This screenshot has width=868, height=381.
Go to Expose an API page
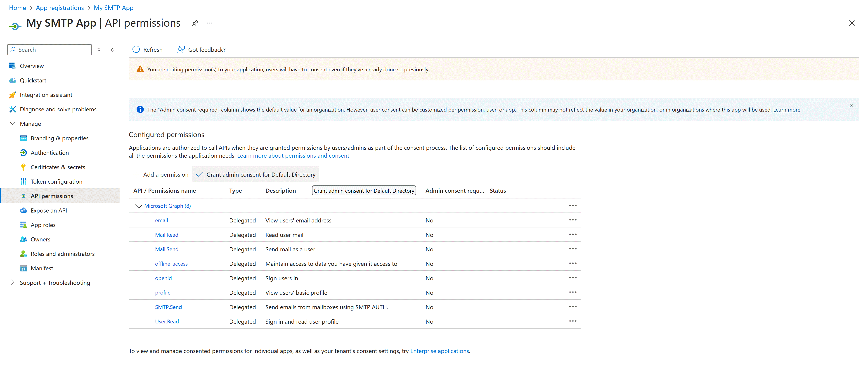coord(49,210)
